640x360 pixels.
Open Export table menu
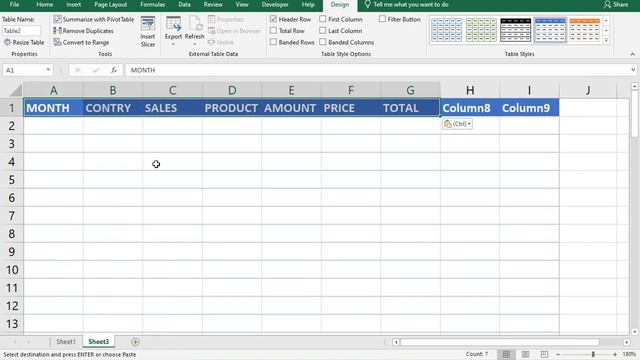pyautogui.click(x=173, y=31)
